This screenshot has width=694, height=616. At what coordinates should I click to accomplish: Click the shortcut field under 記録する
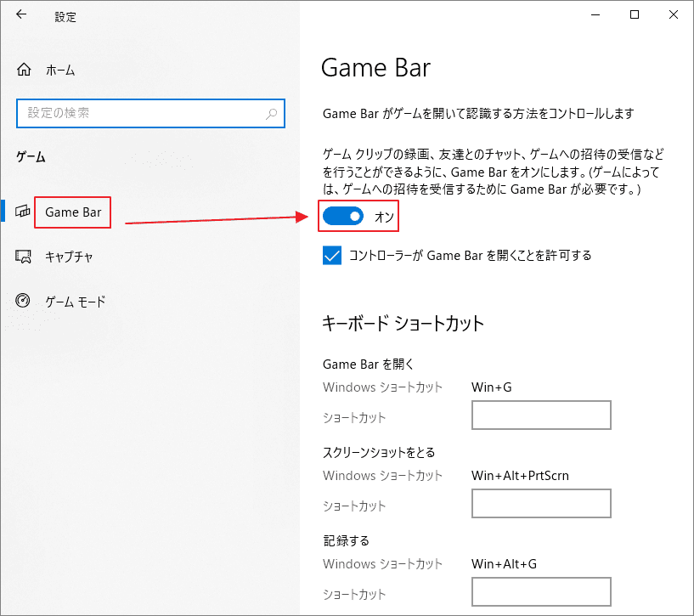pos(541,591)
